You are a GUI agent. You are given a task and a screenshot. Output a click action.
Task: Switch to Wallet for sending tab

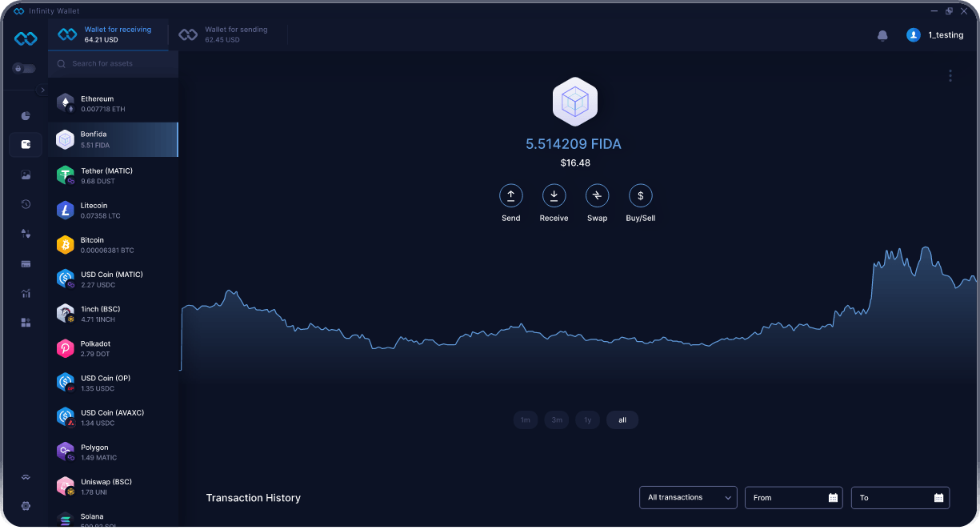(228, 34)
